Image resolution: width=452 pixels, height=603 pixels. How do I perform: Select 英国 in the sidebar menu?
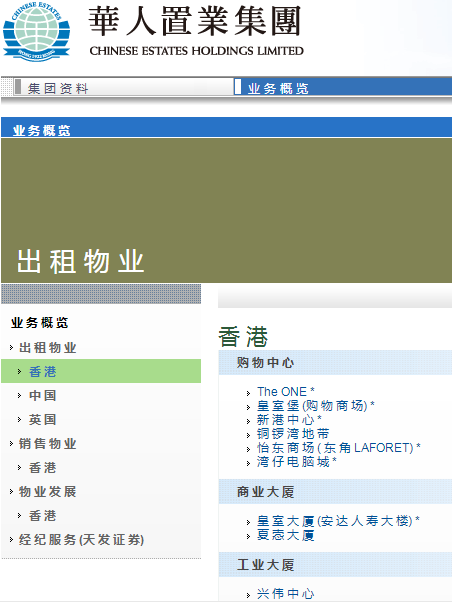click(43, 419)
